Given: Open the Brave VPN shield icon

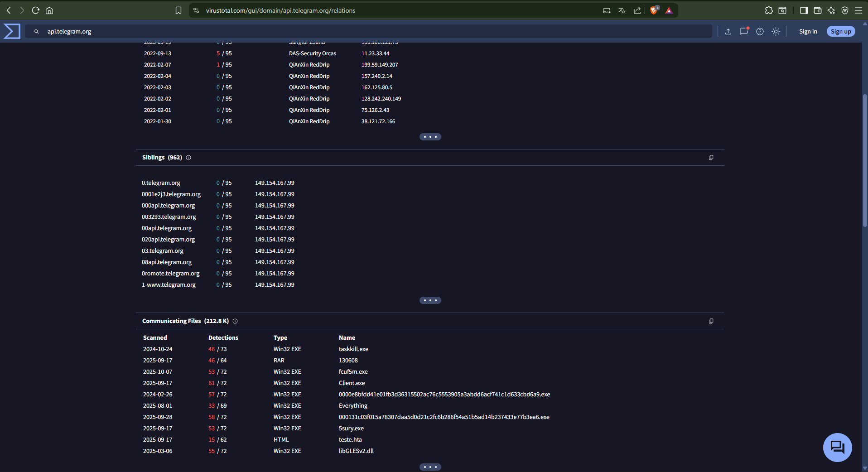Looking at the screenshot, I should click(x=845, y=10).
